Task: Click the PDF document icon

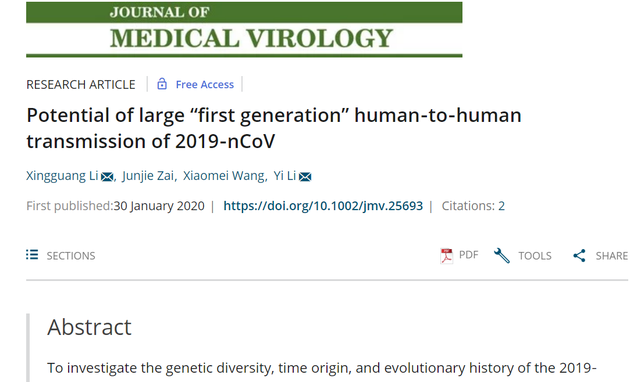Action: 446,256
